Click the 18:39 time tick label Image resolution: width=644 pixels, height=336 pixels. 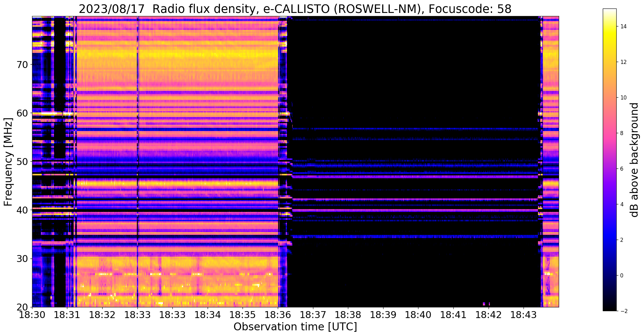pos(383,315)
